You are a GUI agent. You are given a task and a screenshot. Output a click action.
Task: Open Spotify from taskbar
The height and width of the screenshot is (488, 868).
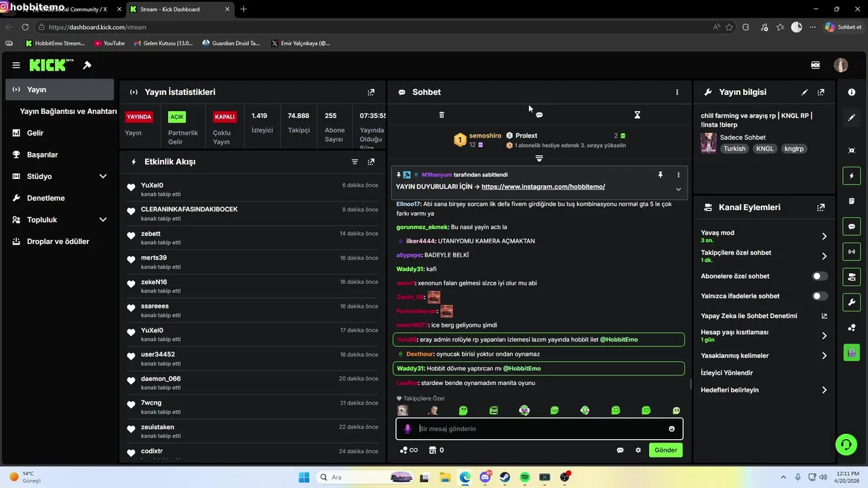coord(525,477)
